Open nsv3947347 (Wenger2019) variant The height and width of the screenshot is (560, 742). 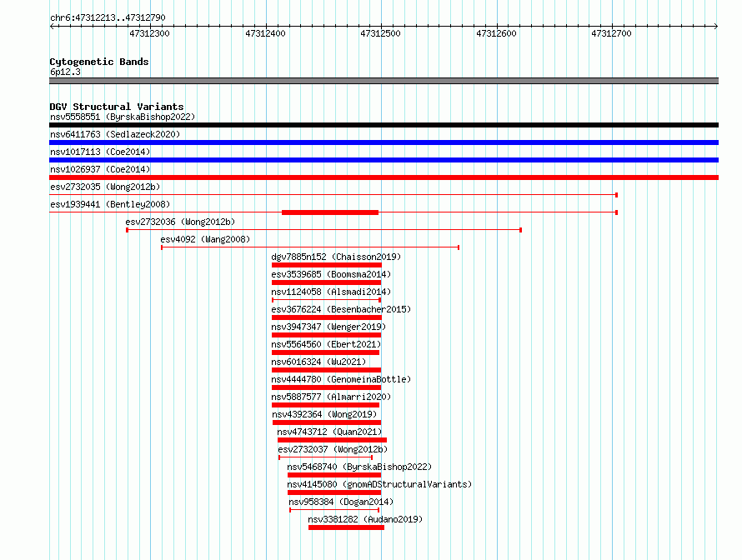point(328,327)
